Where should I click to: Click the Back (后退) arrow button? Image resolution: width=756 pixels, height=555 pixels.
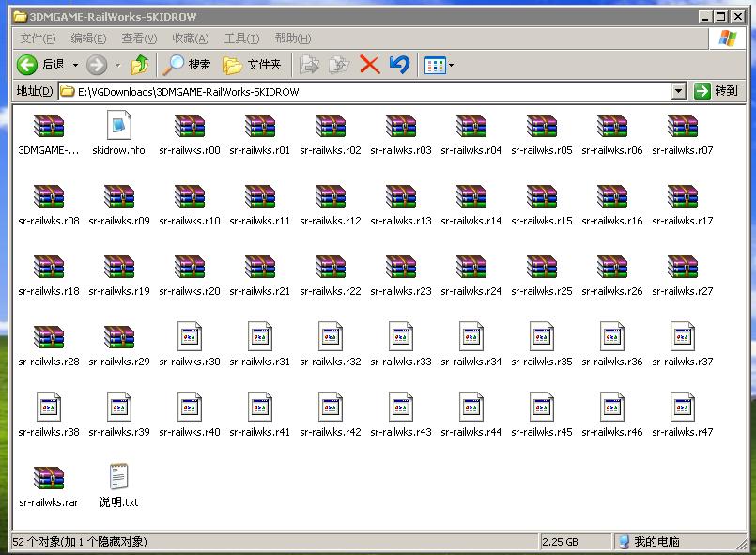coord(27,65)
